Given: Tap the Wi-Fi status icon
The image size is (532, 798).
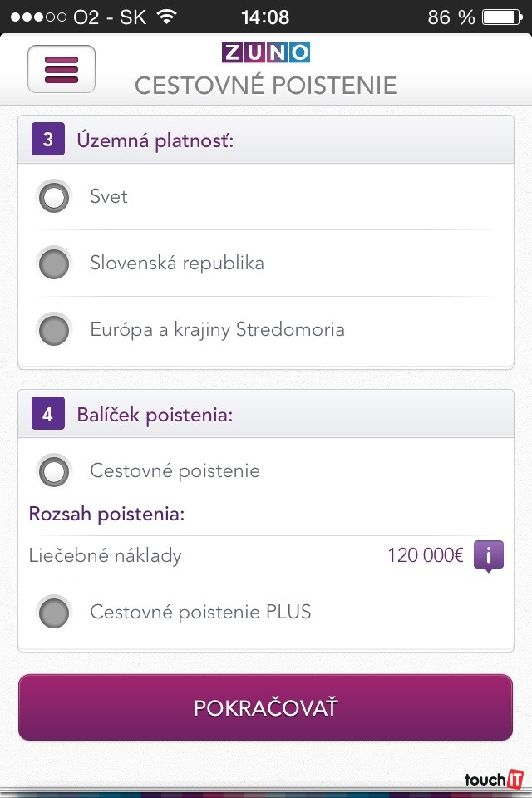Looking at the screenshot, I should pyautogui.click(x=167, y=17).
